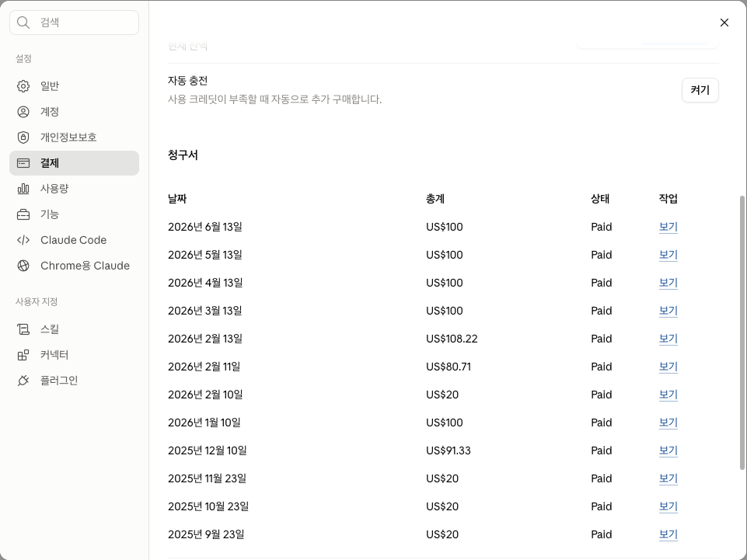Click Paid status for 2025년 9월 23일
The height and width of the screenshot is (560, 747).
click(601, 535)
